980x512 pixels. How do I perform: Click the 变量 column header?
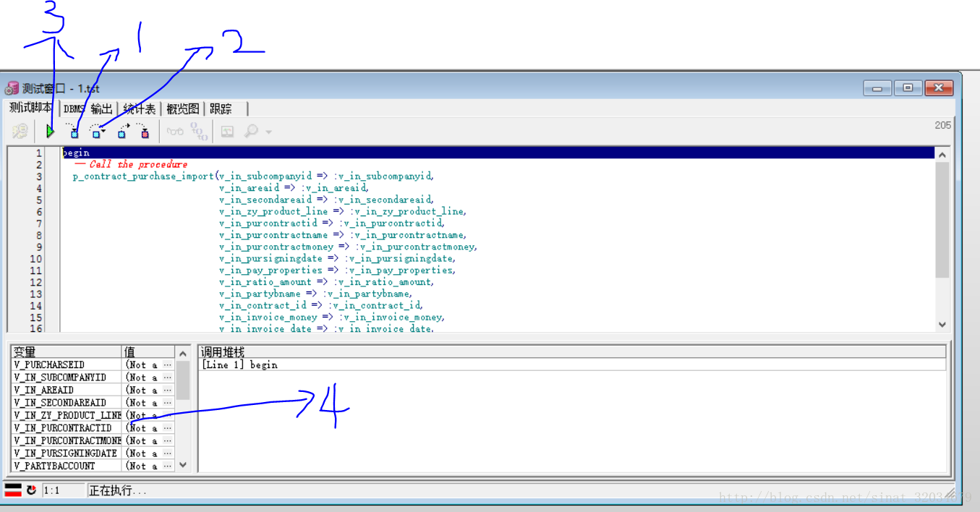coord(67,352)
